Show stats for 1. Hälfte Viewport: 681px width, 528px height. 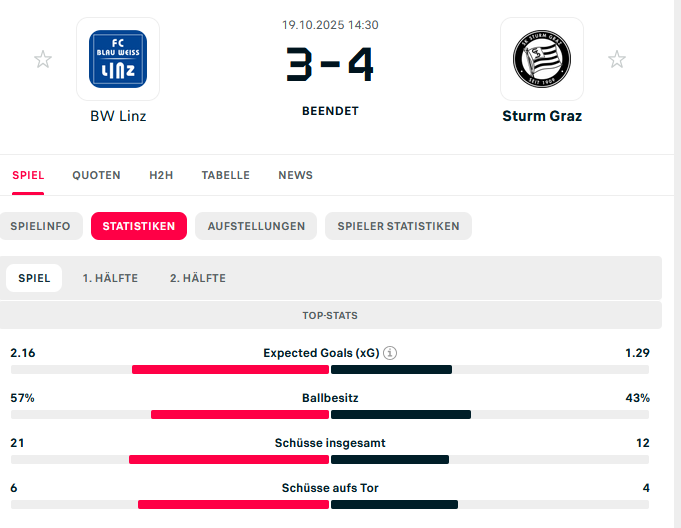pyautogui.click(x=110, y=278)
